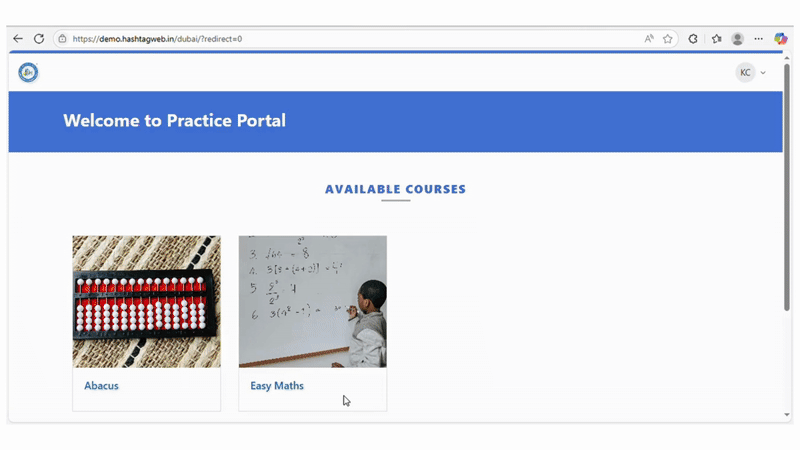Reload the page with the refresh icon
Image resolution: width=800 pixels, height=450 pixels.
coord(39,39)
